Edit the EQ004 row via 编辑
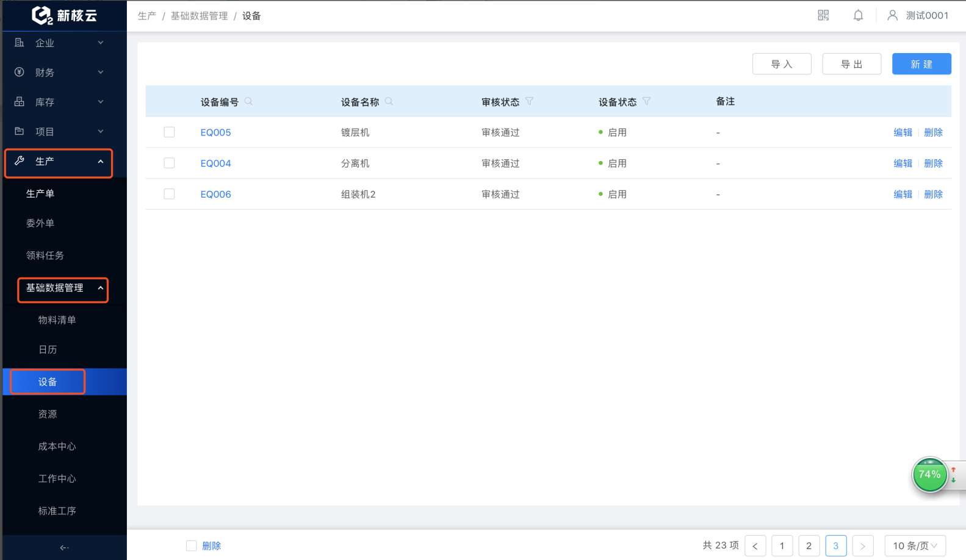The width and height of the screenshot is (966, 560). pos(903,163)
